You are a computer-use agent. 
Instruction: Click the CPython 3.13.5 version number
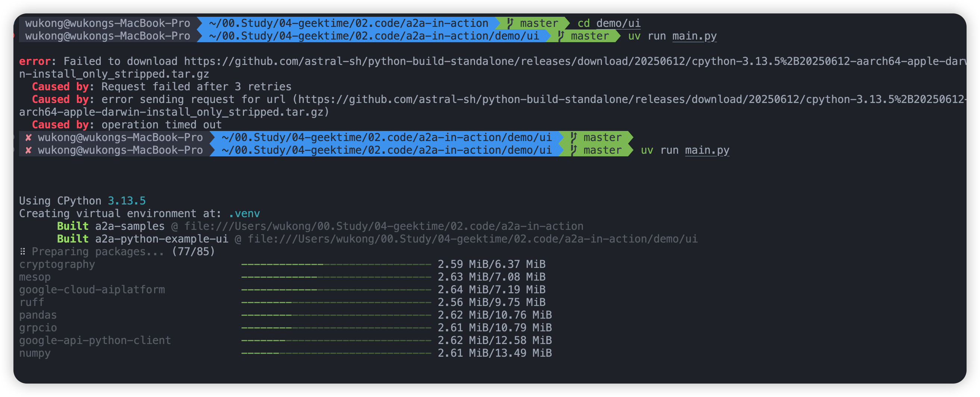pos(127,201)
